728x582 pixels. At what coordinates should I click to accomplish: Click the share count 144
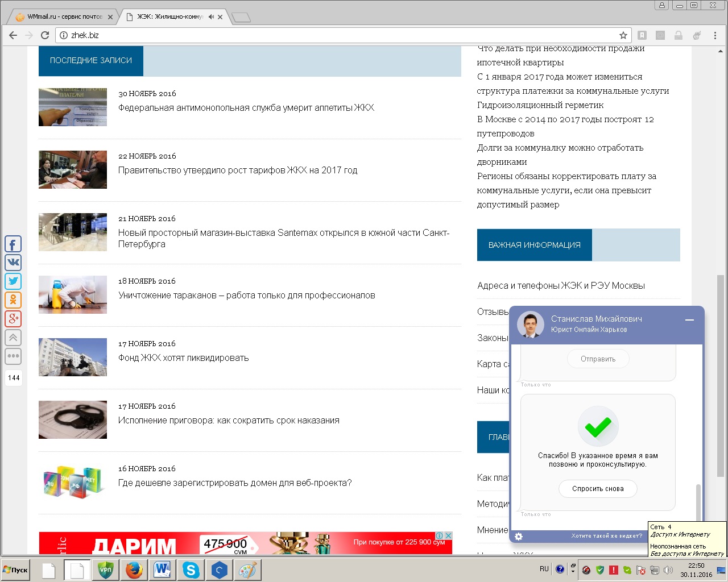pyautogui.click(x=14, y=377)
